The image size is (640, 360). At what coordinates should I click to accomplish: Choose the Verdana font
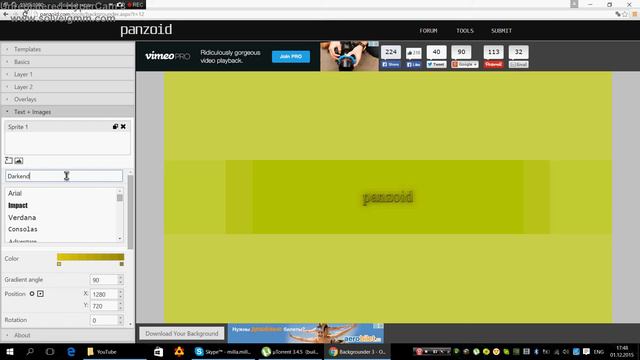[22, 218]
